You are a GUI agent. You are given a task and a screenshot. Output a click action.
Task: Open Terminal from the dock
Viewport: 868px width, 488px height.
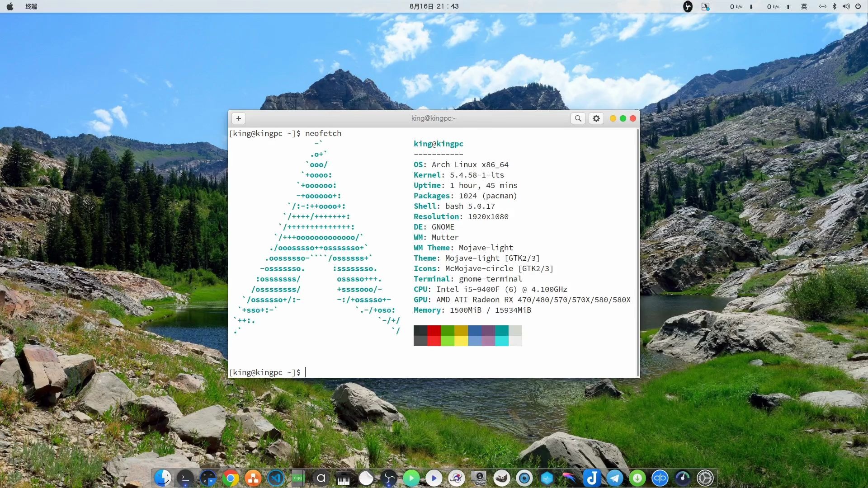(185, 478)
